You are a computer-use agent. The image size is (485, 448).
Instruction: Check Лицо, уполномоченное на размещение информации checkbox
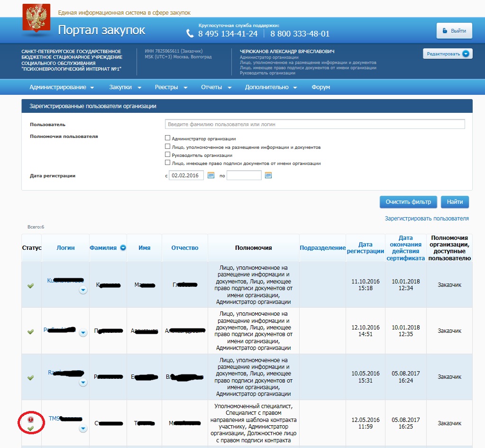click(x=167, y=146)
